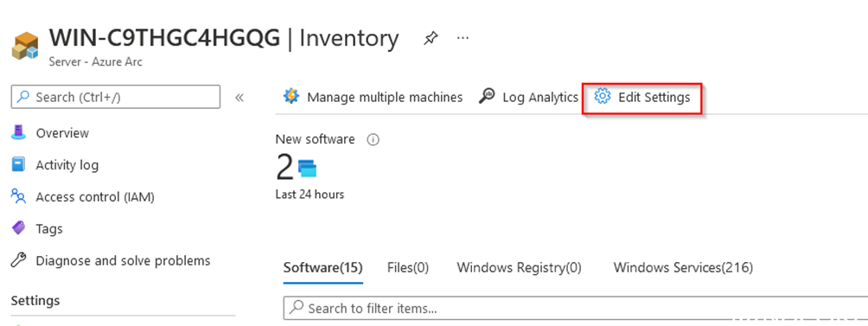Screen dimensions: 868x326
Task: Click the Access control people icon
Action: (x=19, y=196)
